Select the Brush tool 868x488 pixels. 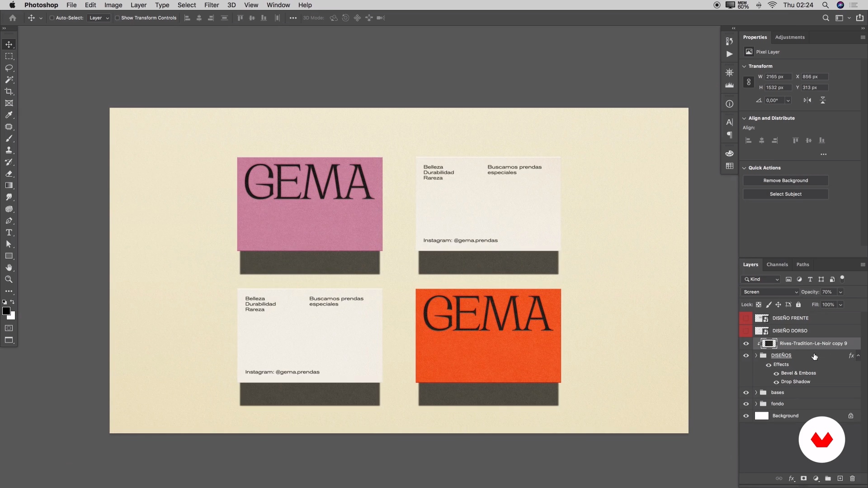9,138
